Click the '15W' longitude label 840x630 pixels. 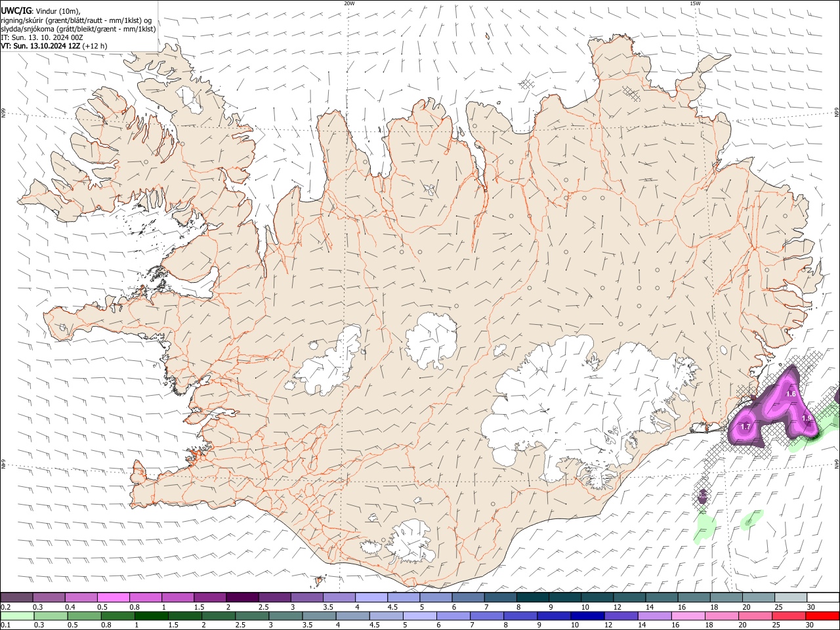pyautogui.click(x=695, y=3)
